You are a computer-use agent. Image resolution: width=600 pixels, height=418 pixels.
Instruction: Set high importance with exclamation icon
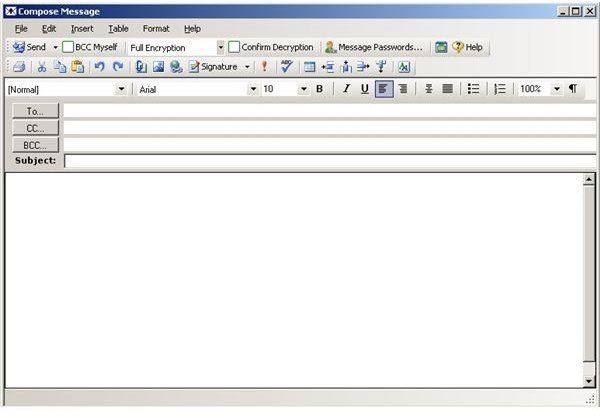(264, 67)
